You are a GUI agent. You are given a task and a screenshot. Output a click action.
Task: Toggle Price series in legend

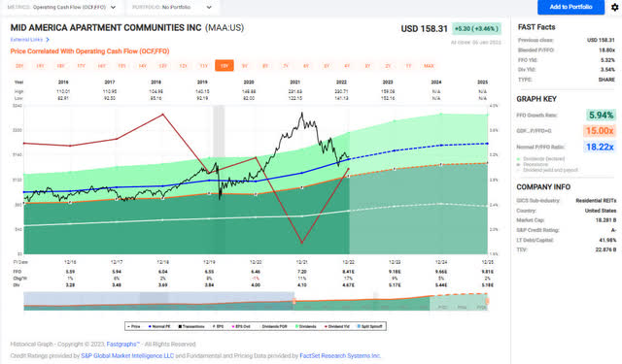(x=134, y=326)
